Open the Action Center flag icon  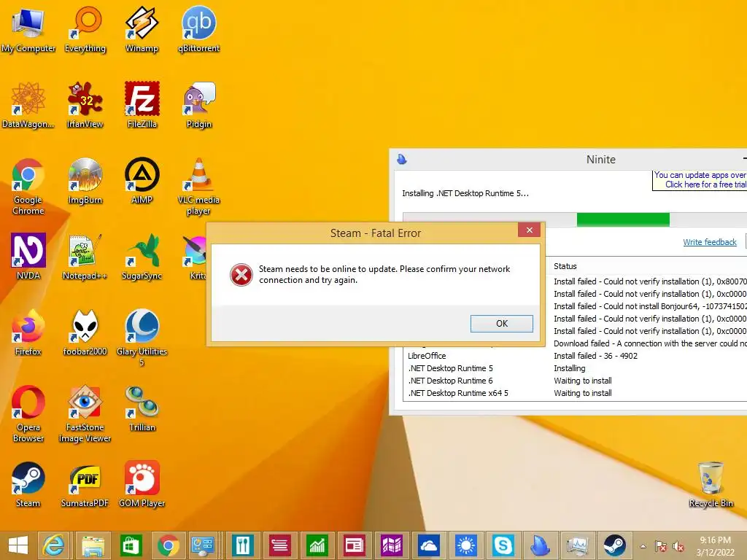coord(661,546)
